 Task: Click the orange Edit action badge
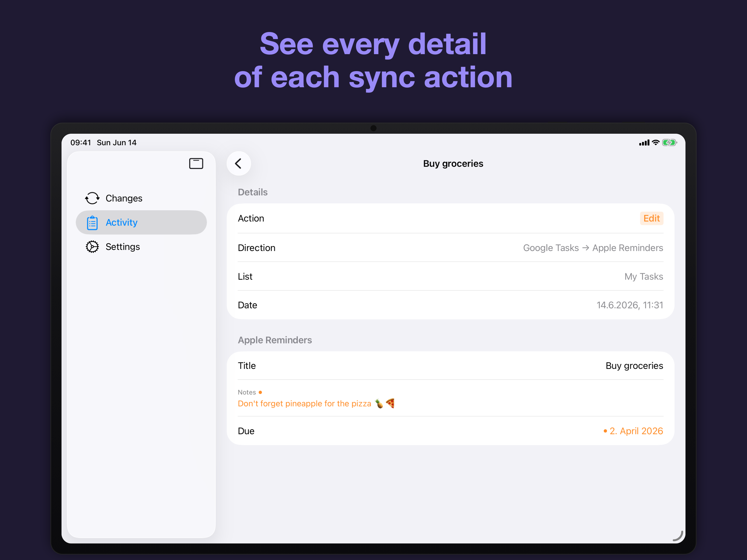coord(651,218)
